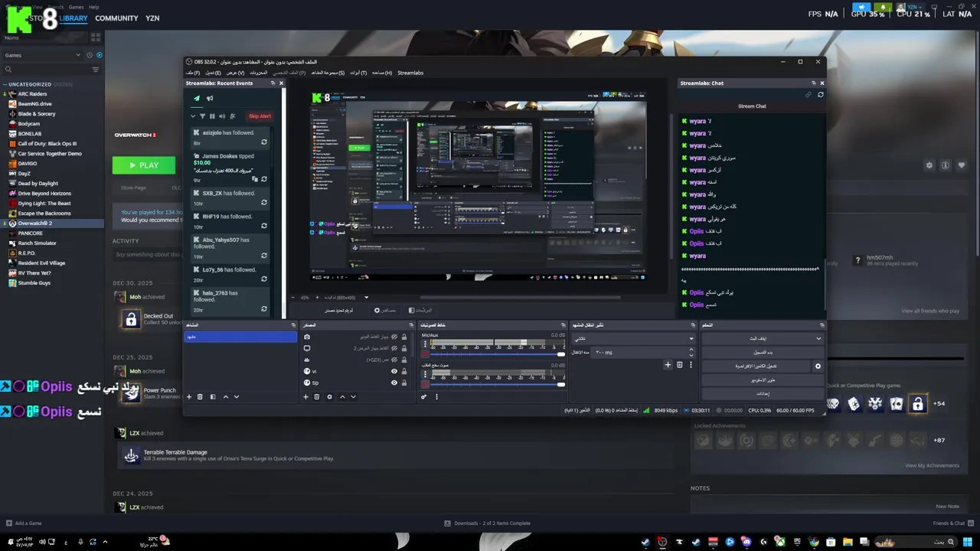Adjust transition duration stepper
The width and height of the screenshot is (980, 551).
click(691, 352)
